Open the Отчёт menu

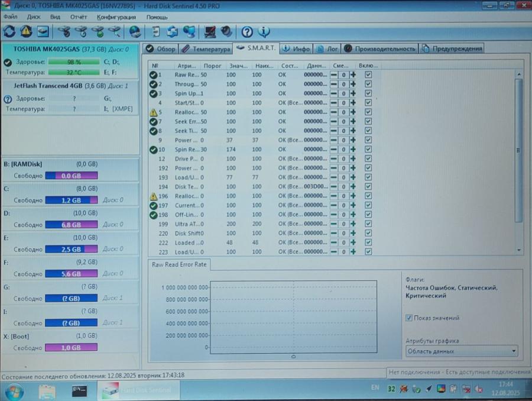point(79,17)
